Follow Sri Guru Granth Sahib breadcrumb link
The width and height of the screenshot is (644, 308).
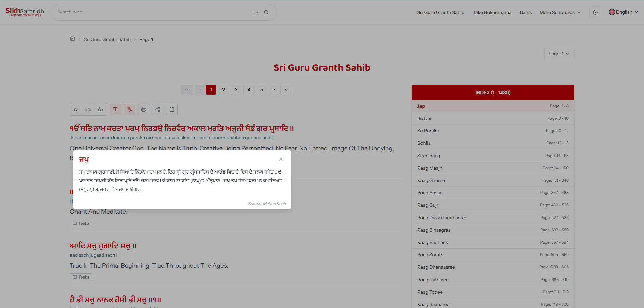(107, 39)
